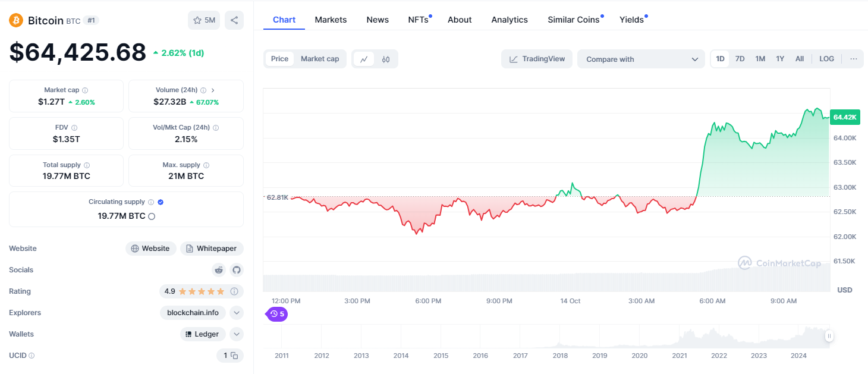Click the Market cap info icon

[85, 90]
